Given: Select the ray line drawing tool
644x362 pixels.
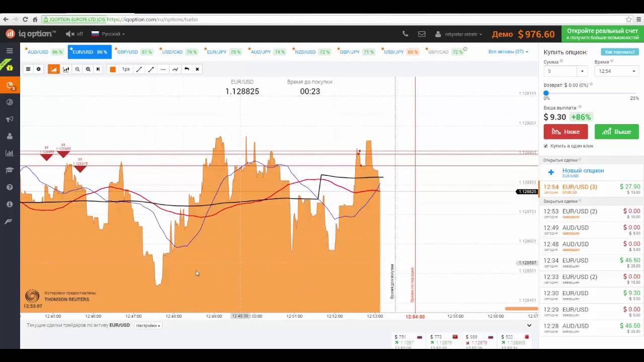Looking at the screenshot, I should pyautogui.click(x=151, y=69).
